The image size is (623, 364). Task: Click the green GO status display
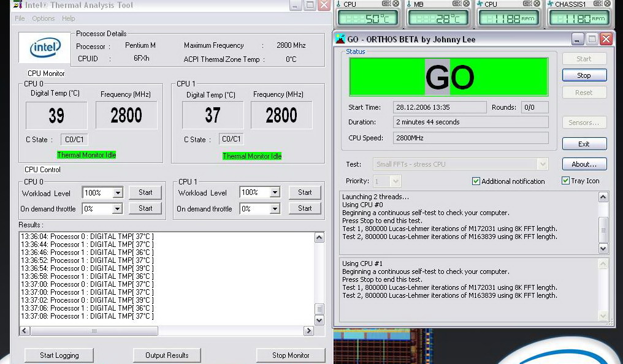click(x=449, y=77)
